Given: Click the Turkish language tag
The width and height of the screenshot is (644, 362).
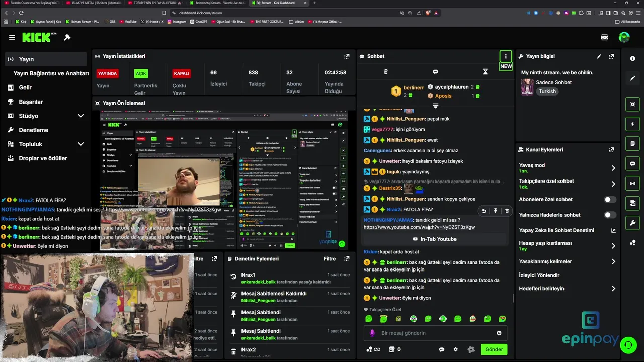Looking at the screenshot, I should (x=547, y=92).
